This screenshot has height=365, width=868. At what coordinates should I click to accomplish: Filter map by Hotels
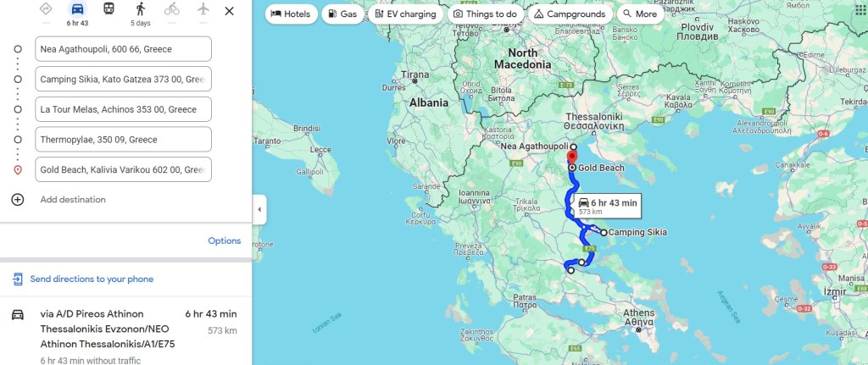[292, 14]
